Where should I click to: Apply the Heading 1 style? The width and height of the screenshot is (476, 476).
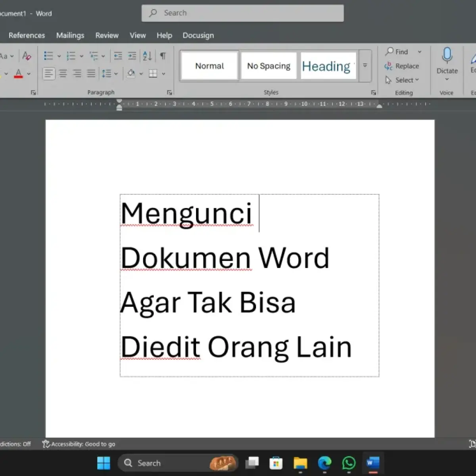pos(328,66)
